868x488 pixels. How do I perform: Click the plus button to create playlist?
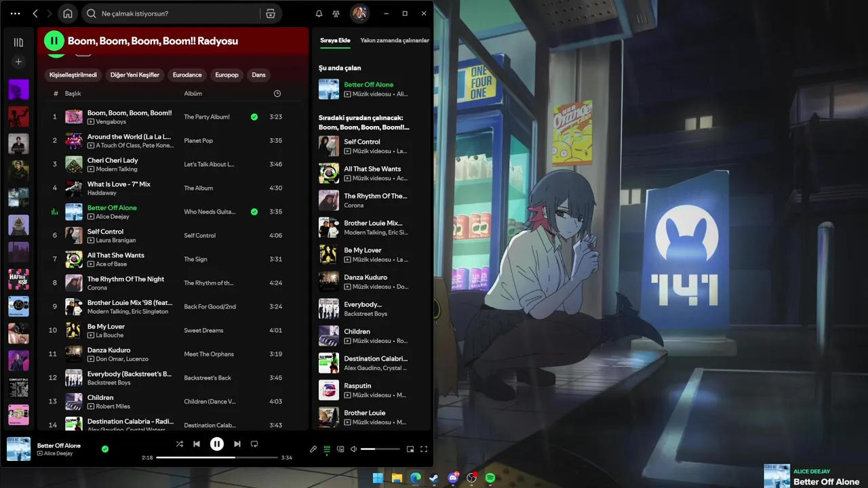[x=18, y=62]
